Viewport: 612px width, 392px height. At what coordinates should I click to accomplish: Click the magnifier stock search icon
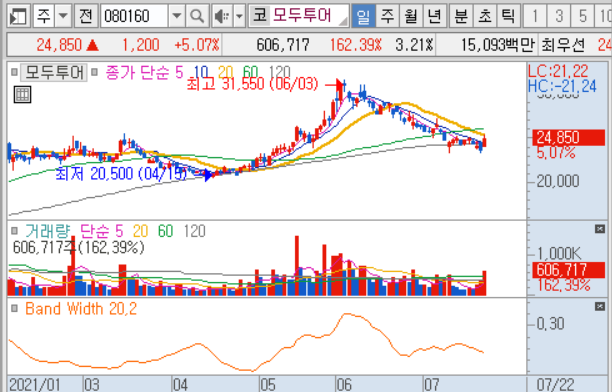(x=197, y=16)
